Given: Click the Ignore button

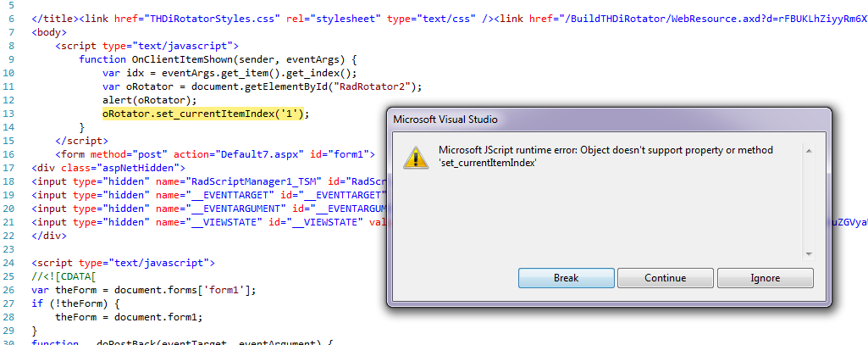Looking at the screenshot, I should coord(765,278).
